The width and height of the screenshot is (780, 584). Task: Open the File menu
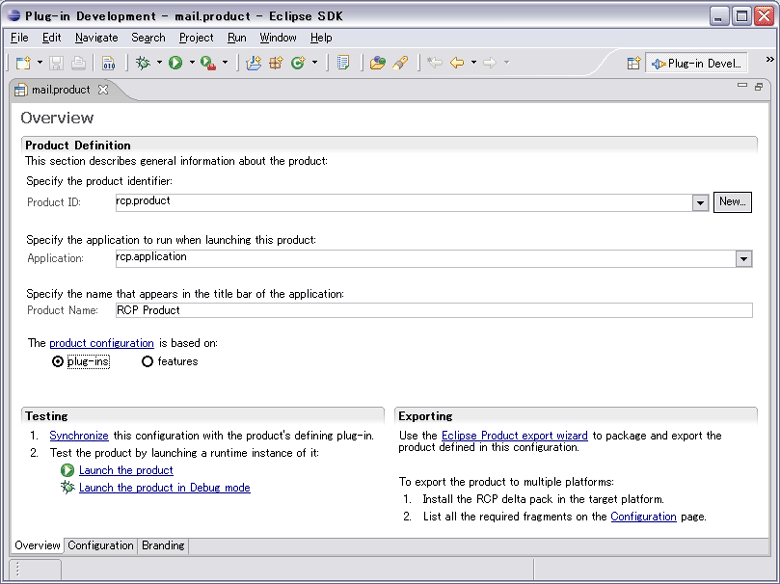[x=19, y=38]
